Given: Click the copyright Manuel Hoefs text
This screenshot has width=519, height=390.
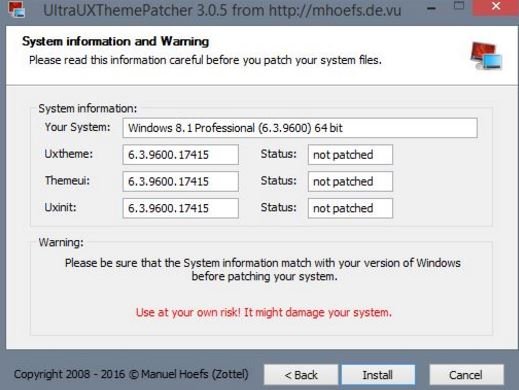Looking at the screenshot, I should (x=131, y=374).
